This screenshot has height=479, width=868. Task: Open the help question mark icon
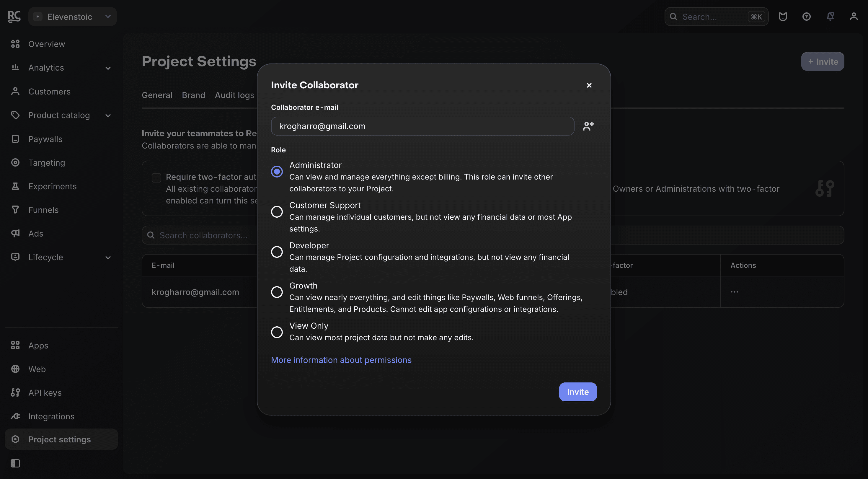[806, 17]
